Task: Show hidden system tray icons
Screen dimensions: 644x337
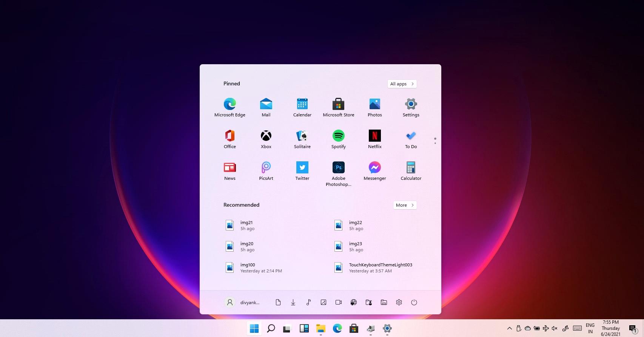Action: (x=509, y=328)
